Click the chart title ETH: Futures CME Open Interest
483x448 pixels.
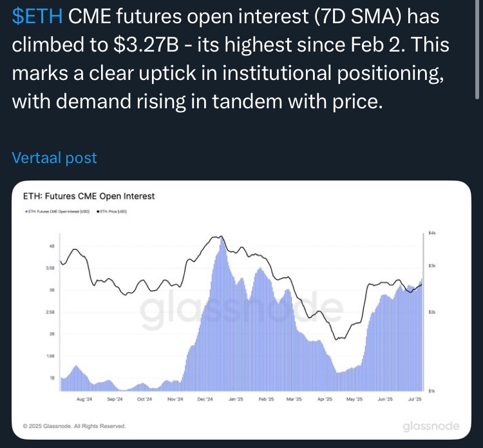click(89, 196)
